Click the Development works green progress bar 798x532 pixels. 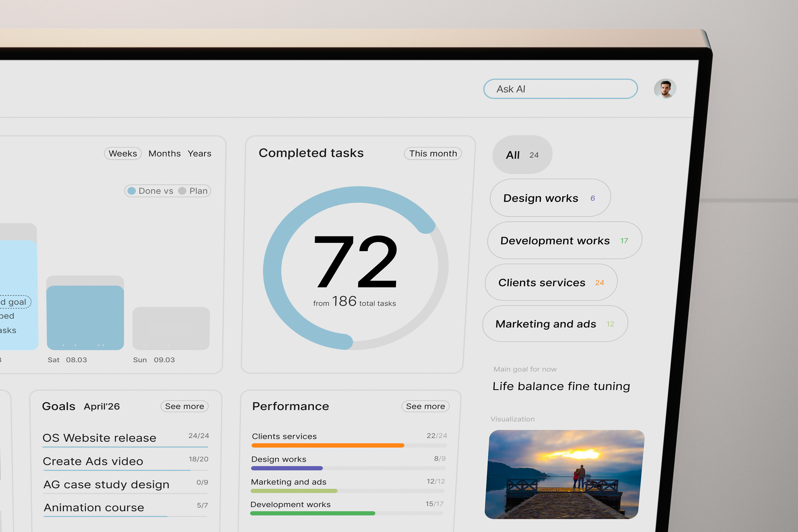[x=312, y=513]
